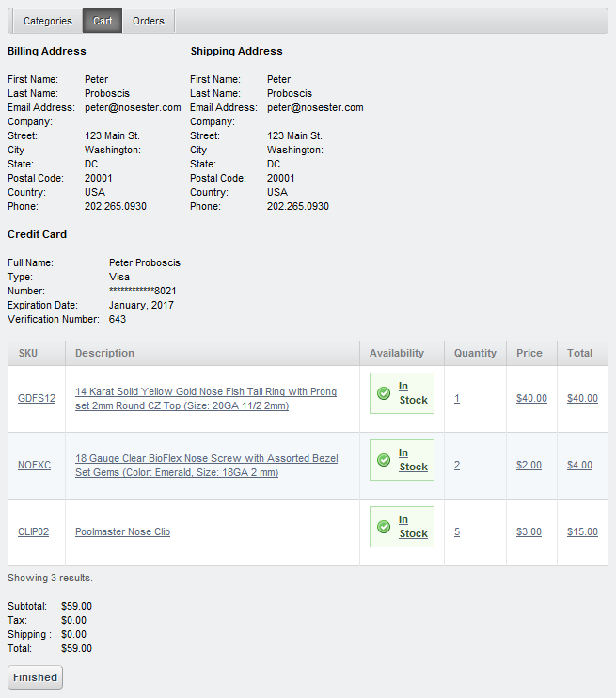The image size is (616, 698).
Task: Click the Credit Card heading
Action: coord(37,234)
